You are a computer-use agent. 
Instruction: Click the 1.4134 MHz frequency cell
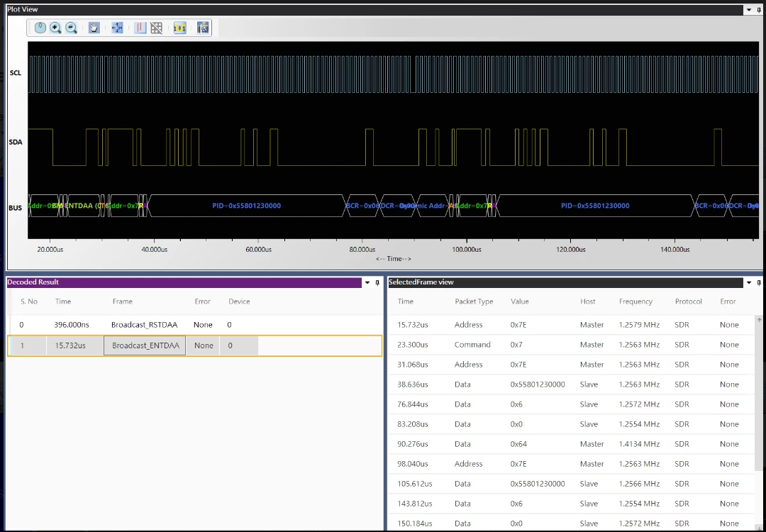pos(639,444)
